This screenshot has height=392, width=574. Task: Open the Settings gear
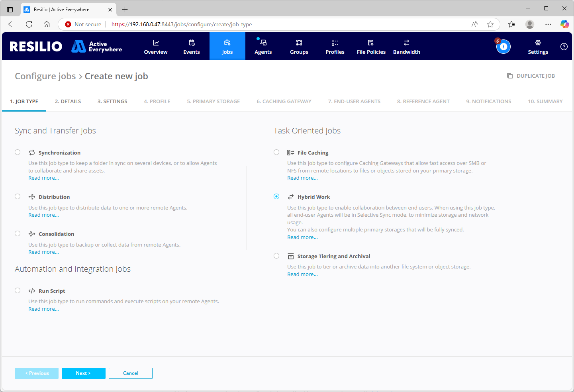pyautogui.click(x=538, y=46)
